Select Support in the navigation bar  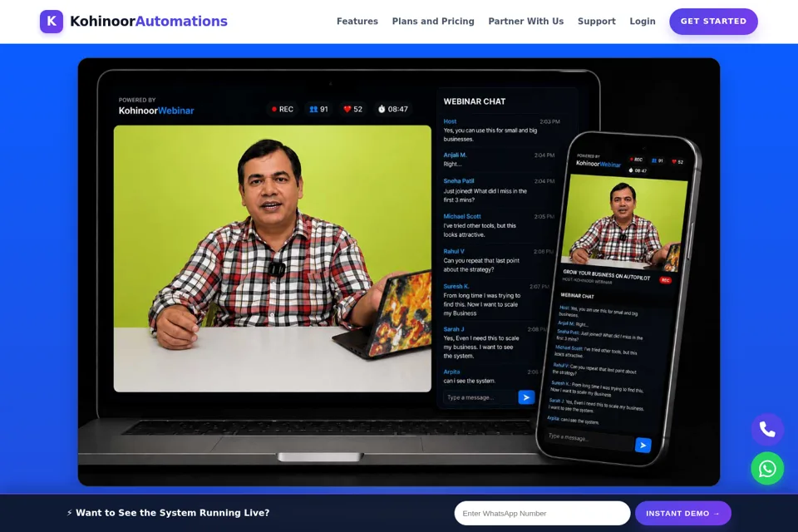[x=597, y=22]
